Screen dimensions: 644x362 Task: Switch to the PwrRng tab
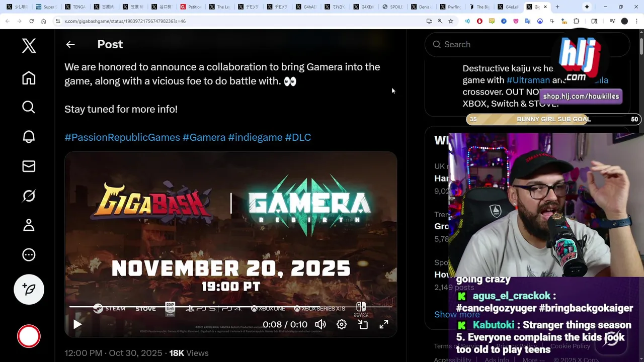[451, 7]
